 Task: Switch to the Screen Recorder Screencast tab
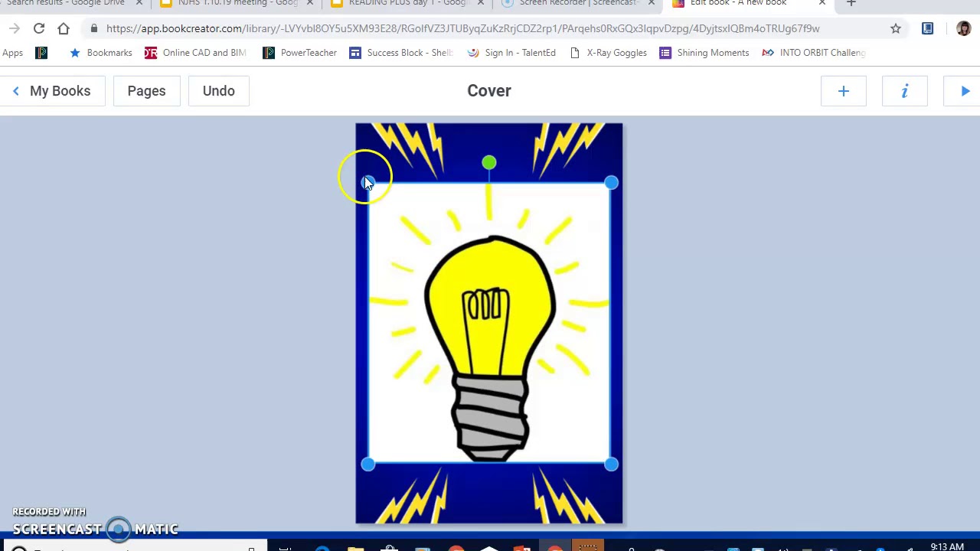578,4
